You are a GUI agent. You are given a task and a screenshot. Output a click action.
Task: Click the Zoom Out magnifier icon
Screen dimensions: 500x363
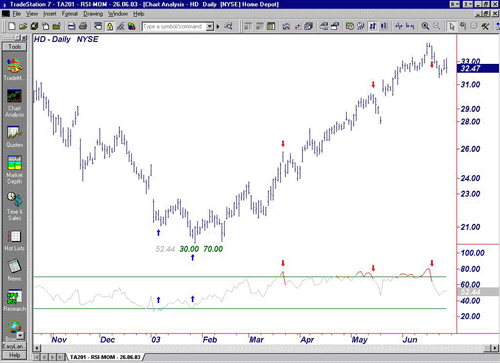pyautogui.click(x=436, y=26)
